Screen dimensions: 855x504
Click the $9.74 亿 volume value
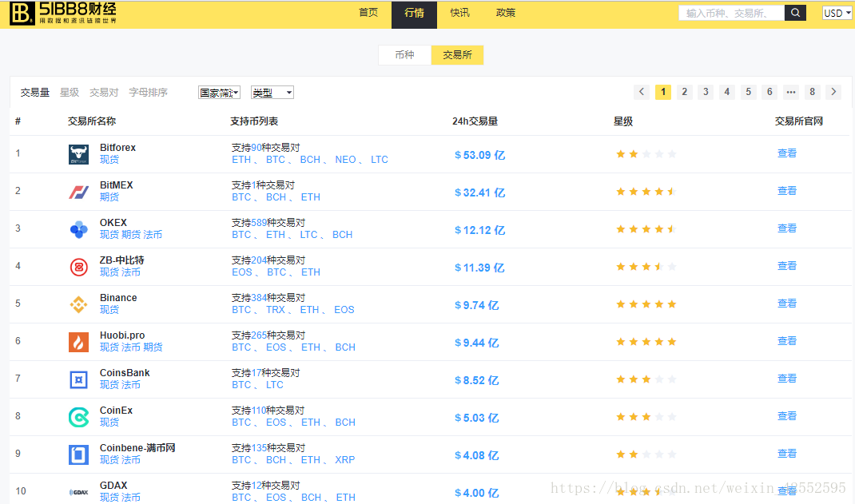pyautogui.click(x=476, y=306)
